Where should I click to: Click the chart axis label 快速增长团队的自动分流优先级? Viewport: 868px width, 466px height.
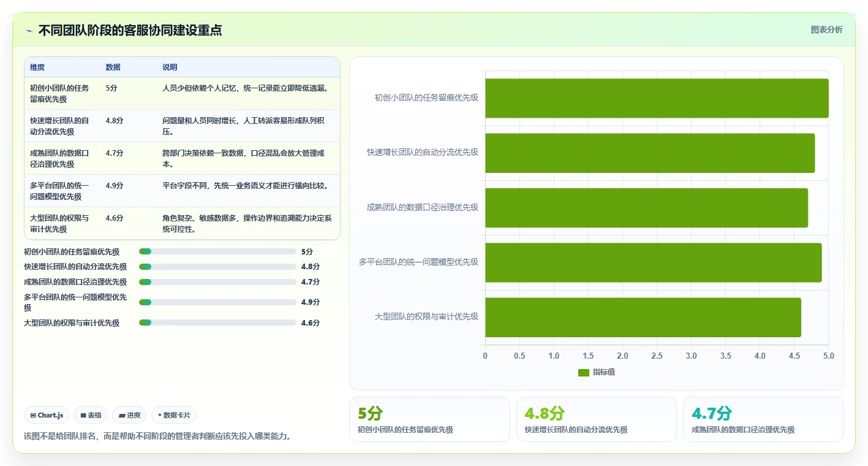point(423,152)
